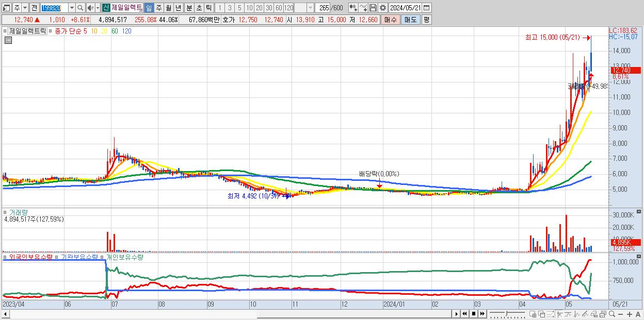The height and width of the screenshot is (320, 644).
Task: Click the green 신 badge icon
Action: [106, 8]
